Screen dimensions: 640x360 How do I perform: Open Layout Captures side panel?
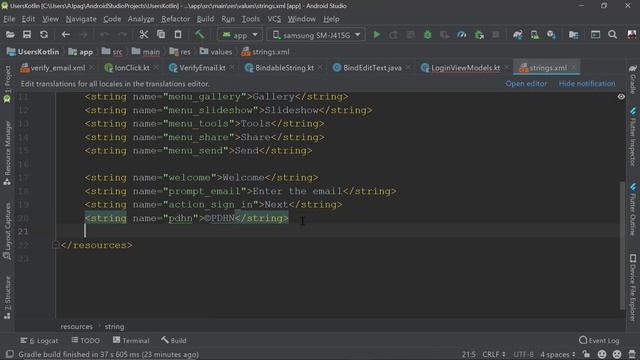(x=7, y=231)
